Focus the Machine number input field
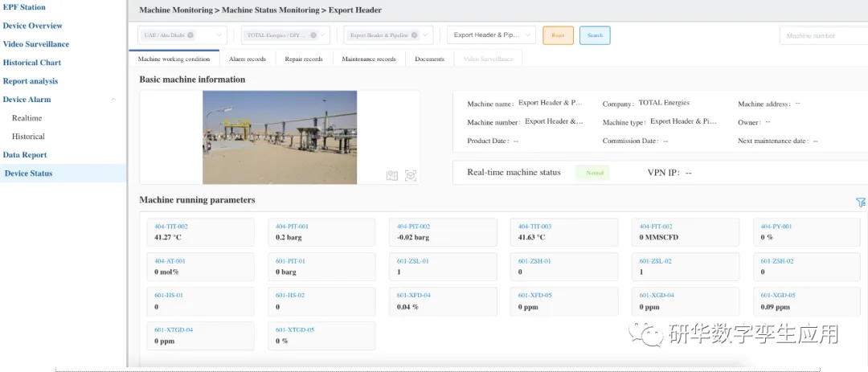This screenshot has width=868, height=372. click(x=822, y=35)
